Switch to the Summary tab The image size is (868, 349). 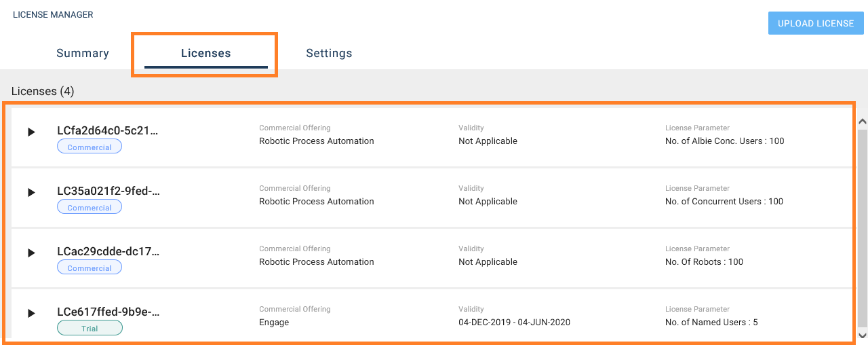83,53
